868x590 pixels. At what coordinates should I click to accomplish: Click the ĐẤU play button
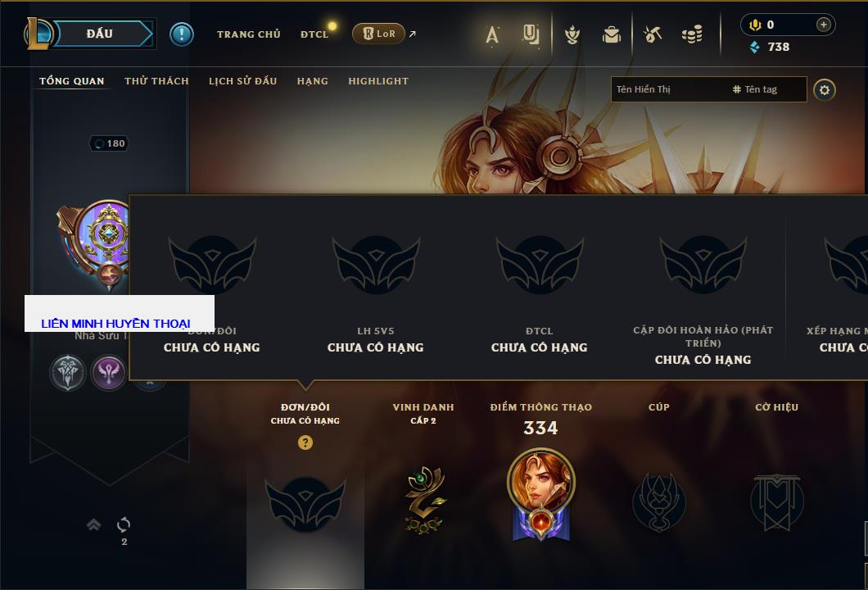click(100, 34)
